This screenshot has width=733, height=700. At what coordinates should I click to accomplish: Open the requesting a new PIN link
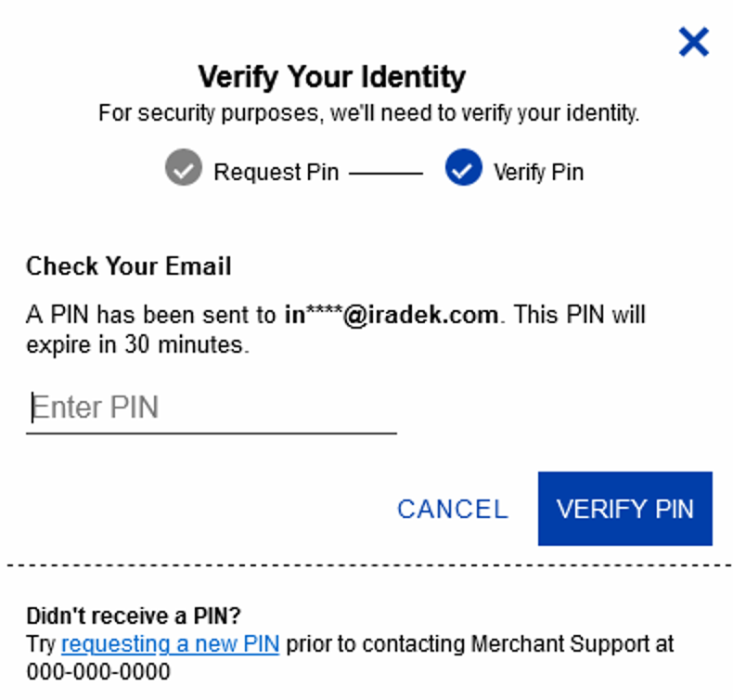(171, 644)
